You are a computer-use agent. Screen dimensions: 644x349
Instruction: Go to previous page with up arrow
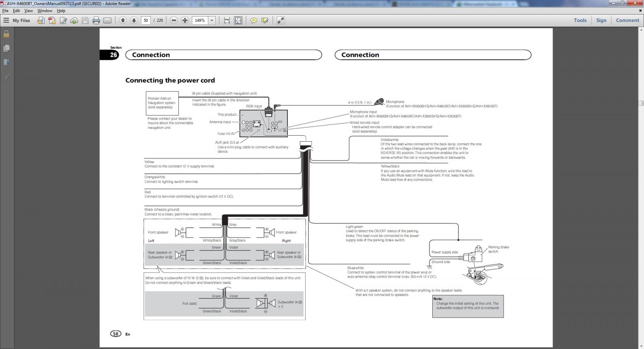pos(123,20)
